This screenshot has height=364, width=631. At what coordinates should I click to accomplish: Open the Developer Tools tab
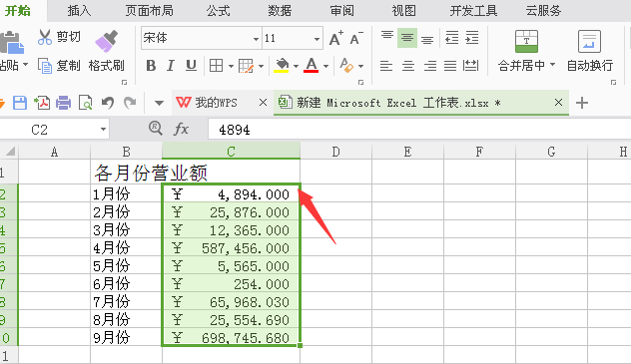473,10
